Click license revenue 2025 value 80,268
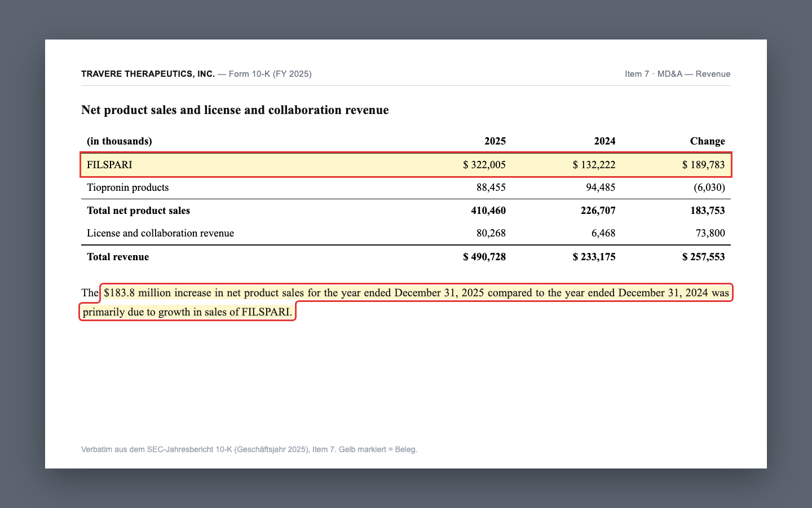The height and width of the screenshot is (508, 812). [x=491, y=233]
